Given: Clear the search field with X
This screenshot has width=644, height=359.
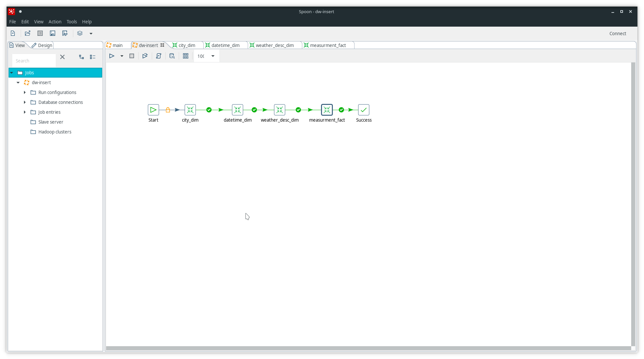Looking at the screenshot, I should pyautogui.click(x=62, y=57).
